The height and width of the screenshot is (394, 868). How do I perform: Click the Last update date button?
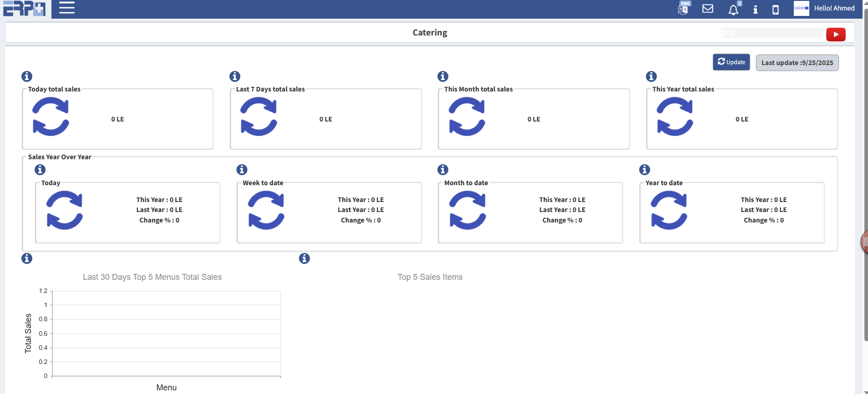click(797, 63)
